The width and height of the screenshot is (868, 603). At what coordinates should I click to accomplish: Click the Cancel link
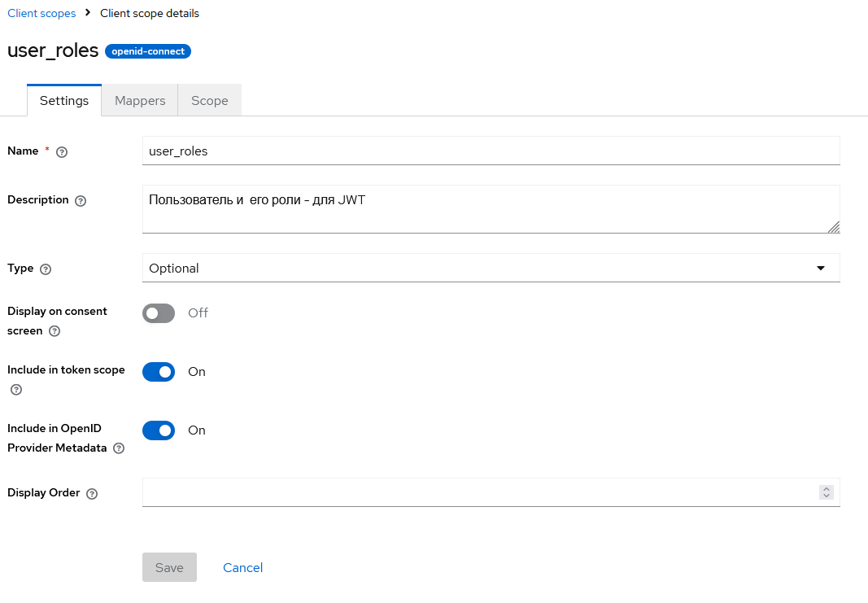242,568
